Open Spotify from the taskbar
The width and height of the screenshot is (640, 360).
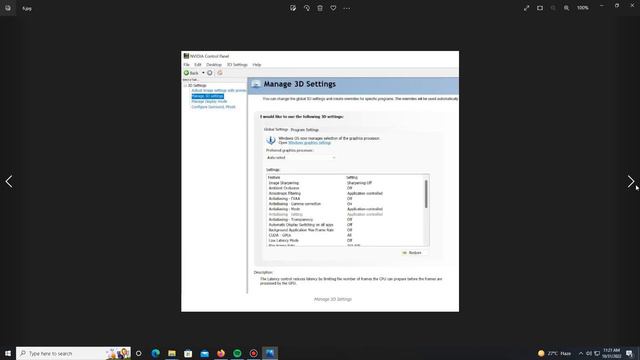(237, 353)
